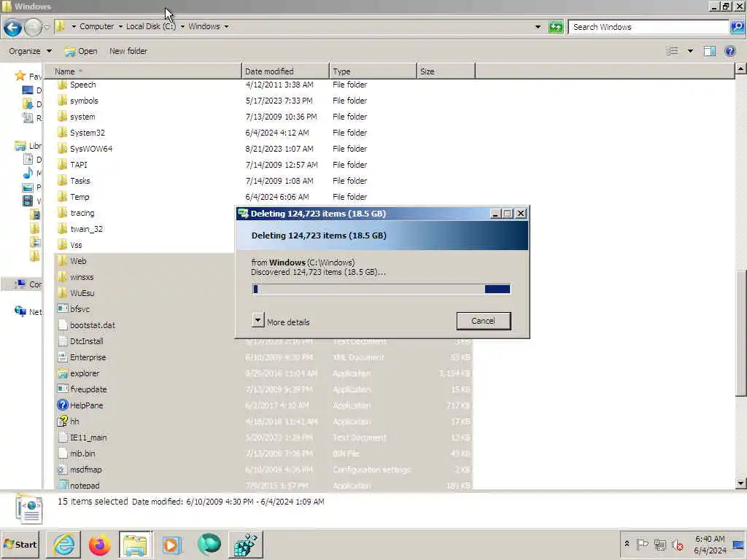Select the HelpPane application file
The image size is (747, 560).
point(86,405)
